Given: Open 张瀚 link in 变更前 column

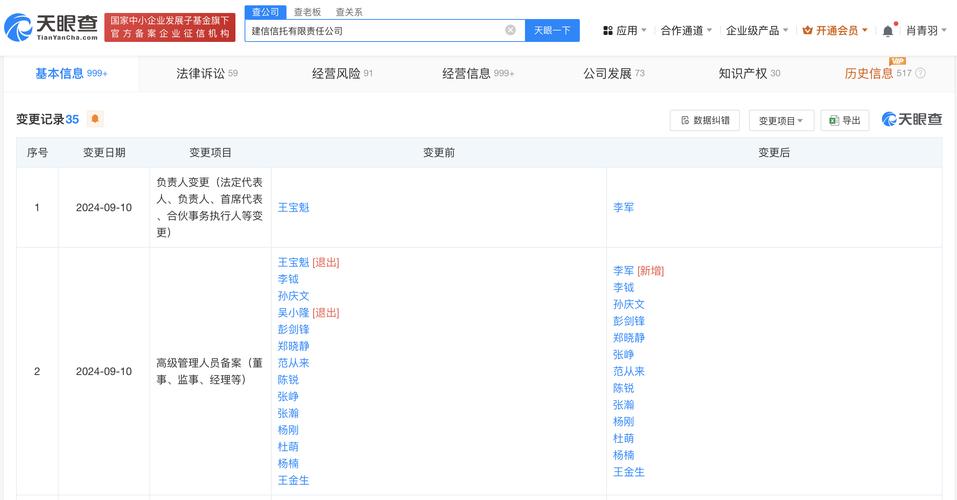Looking at the screenshot, I should [288, 413].
